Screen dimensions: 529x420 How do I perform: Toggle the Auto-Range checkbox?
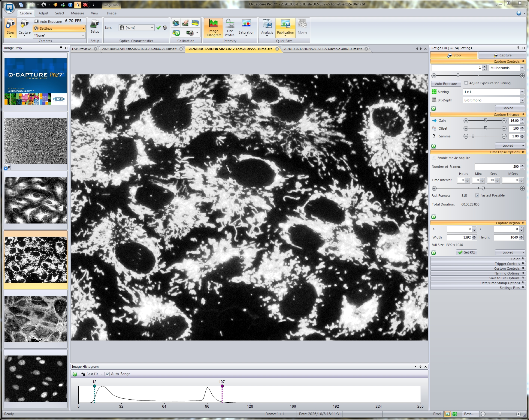(107, 374)
